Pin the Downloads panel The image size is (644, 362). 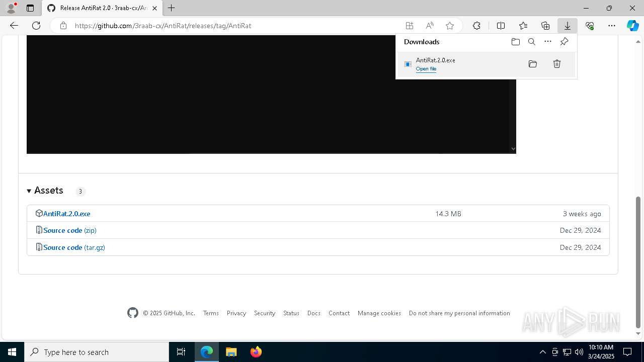click(x=564, y=42)
